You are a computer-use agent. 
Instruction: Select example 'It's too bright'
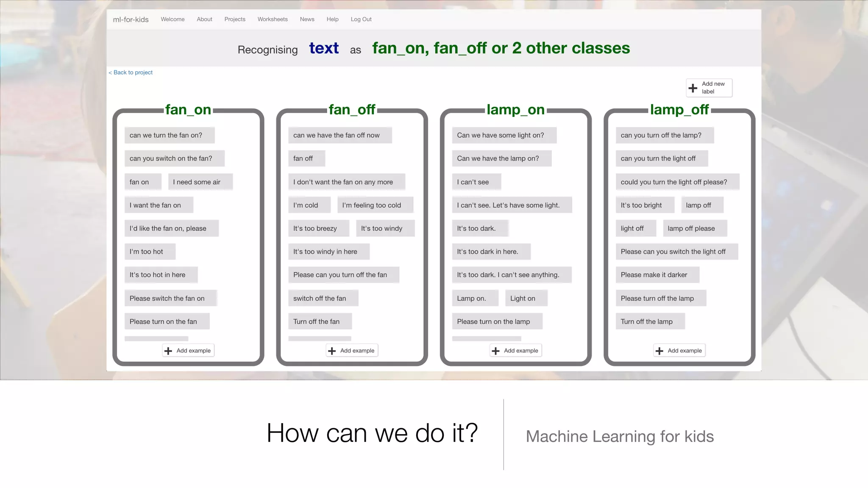click(x=645, y=205)
